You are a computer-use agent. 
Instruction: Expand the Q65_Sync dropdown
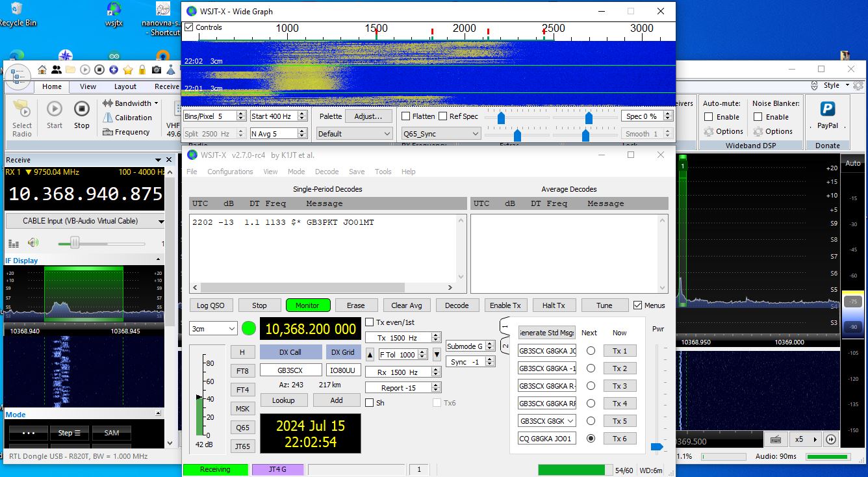pyautogui.click(x=440, y=133)
